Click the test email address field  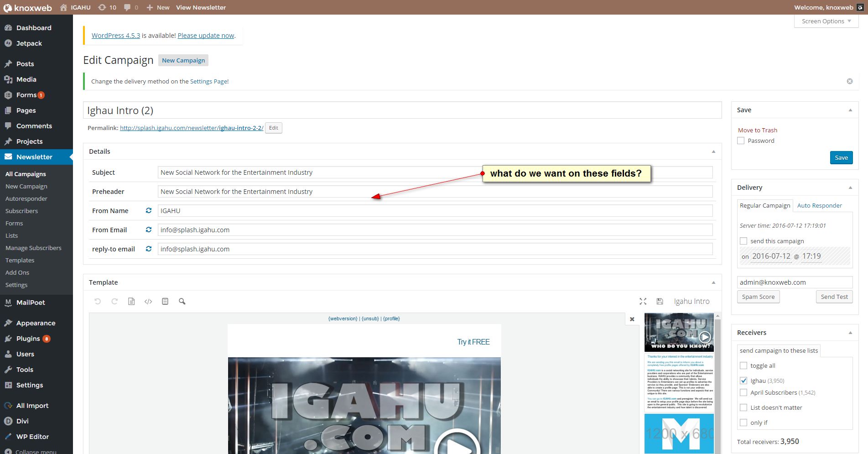(x=795, y=282)
